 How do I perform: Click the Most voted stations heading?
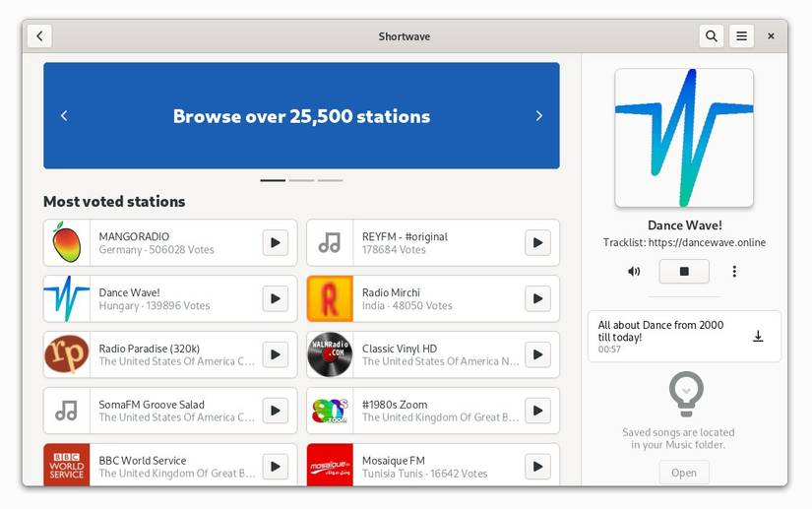(x=114, y=202)
